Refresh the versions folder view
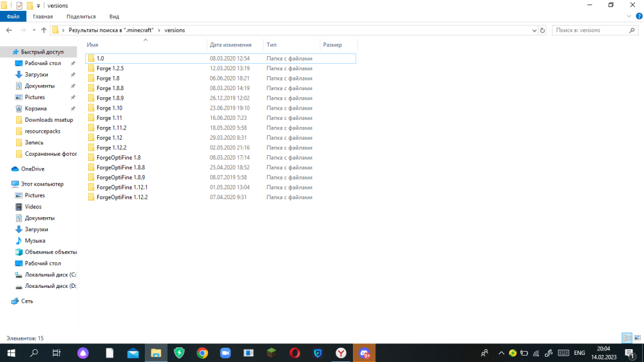 [542, 30]
